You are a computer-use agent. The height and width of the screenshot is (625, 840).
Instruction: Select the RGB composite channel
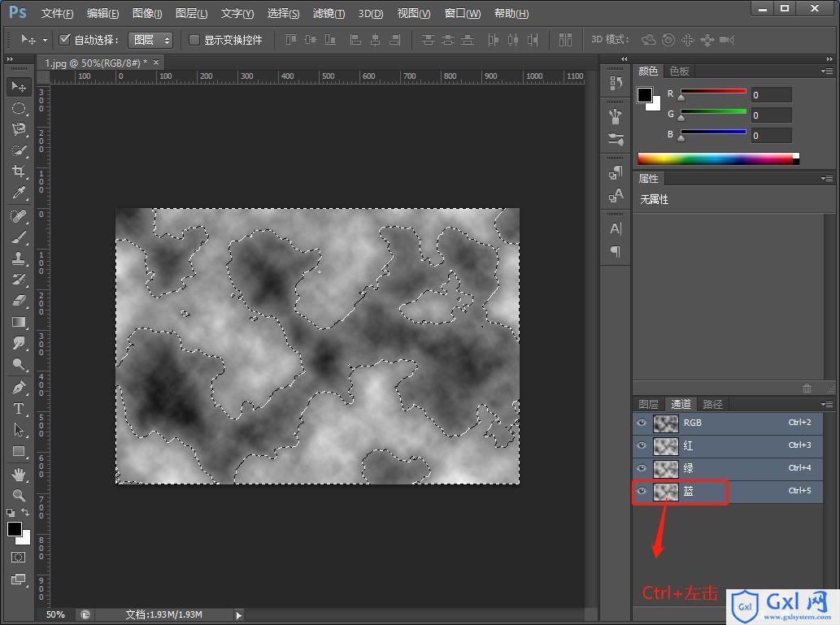728,423
